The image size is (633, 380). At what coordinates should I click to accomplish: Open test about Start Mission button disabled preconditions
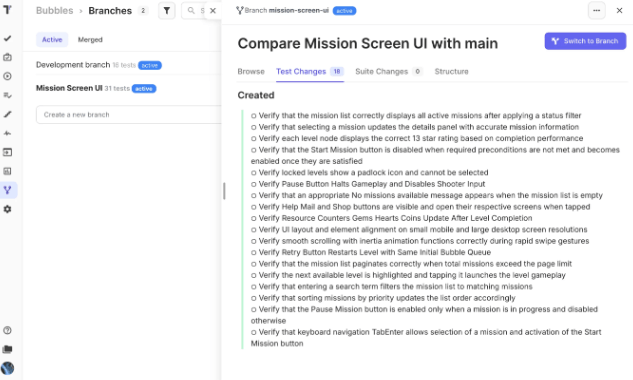435,155
